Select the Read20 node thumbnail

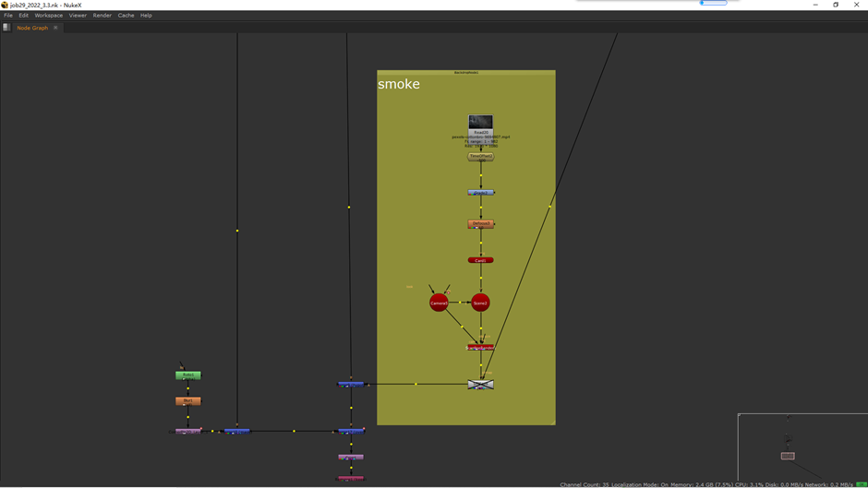click(x=480, y=123)
